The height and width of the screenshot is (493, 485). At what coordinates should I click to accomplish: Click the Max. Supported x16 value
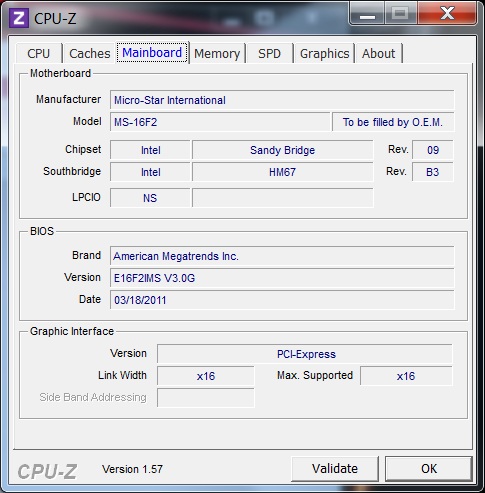(406, 376)
